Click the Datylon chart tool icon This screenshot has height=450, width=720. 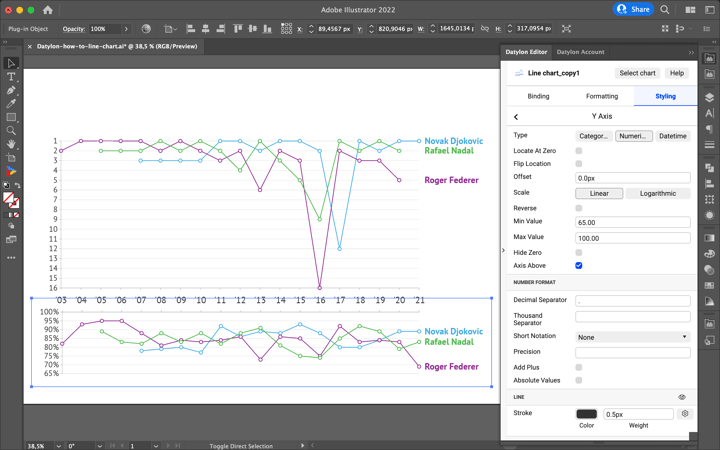11,171
